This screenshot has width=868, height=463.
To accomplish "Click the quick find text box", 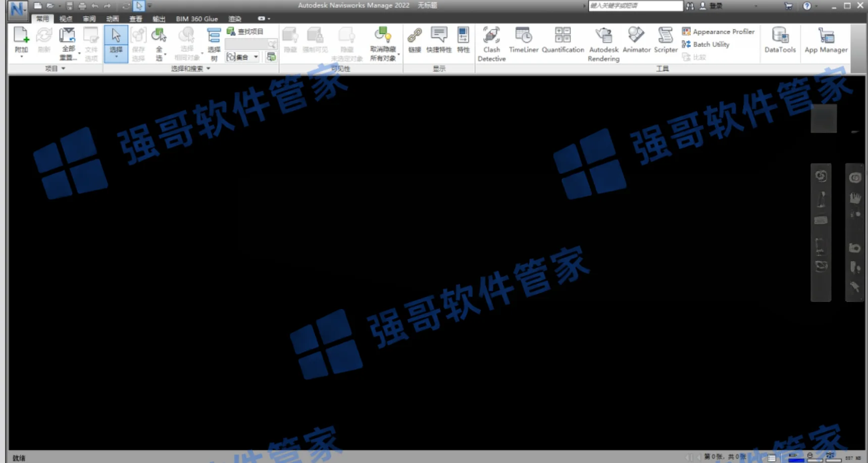I will tap(251, 44).
